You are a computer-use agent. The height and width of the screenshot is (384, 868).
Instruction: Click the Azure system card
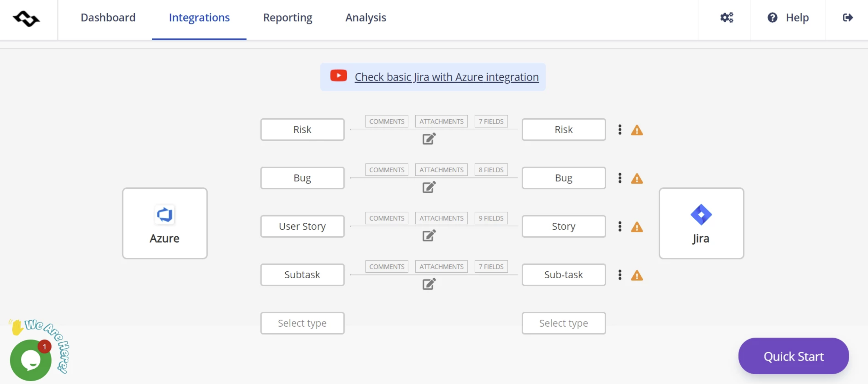pyautogui.click(x=165, y=223)
